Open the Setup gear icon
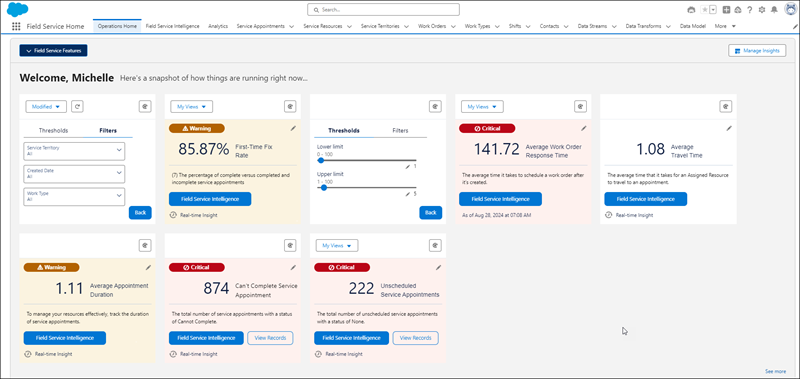The image size is (800, 379). (x=762, y=10)
